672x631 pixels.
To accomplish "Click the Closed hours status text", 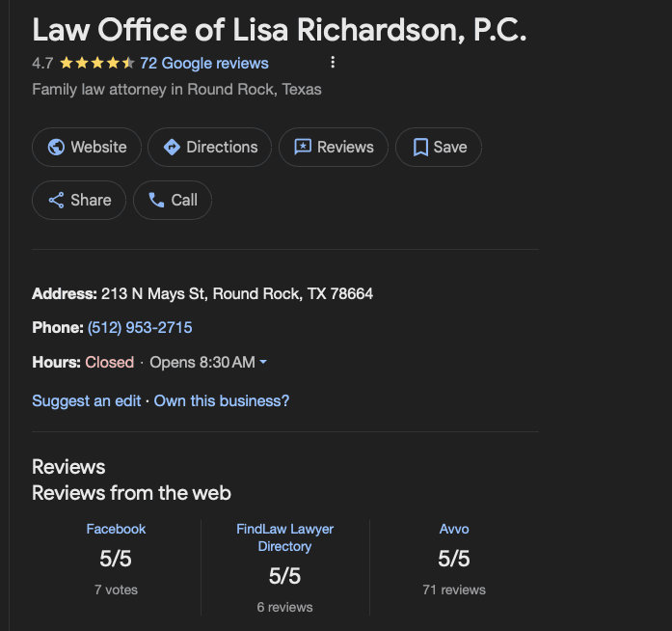I will (109, 363).
